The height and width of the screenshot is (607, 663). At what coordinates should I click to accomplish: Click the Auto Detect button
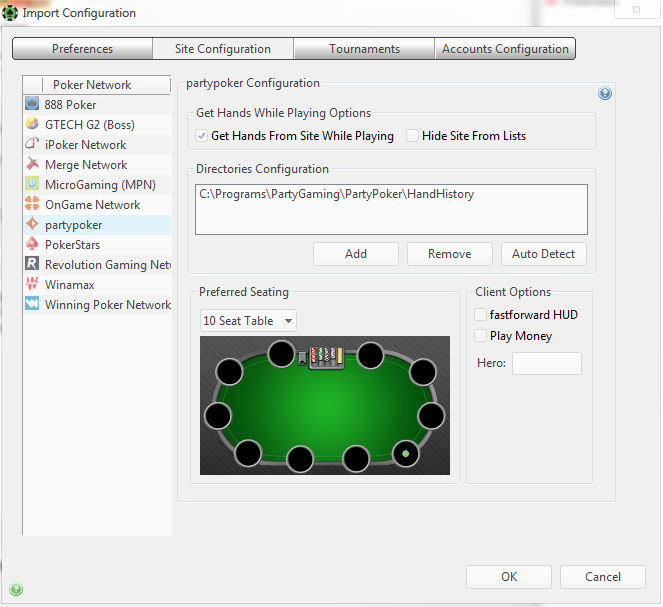point(544,254)
